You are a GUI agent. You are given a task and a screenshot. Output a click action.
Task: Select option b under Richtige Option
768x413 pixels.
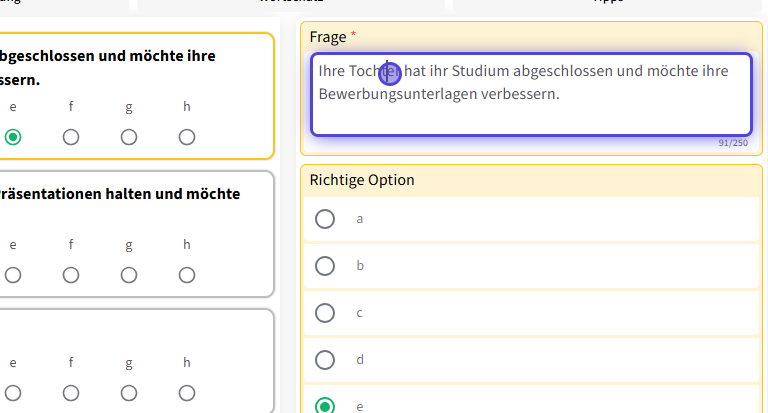pos(325,266)
